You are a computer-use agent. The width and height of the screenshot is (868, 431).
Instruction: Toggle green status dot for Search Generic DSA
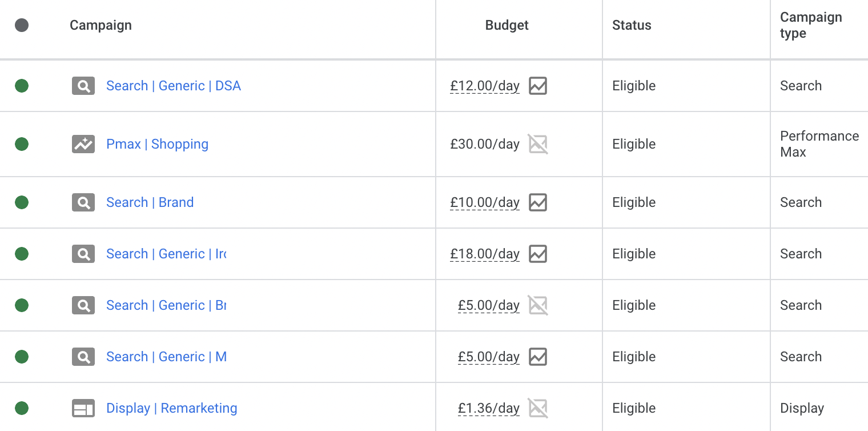(x=22, y=86)
